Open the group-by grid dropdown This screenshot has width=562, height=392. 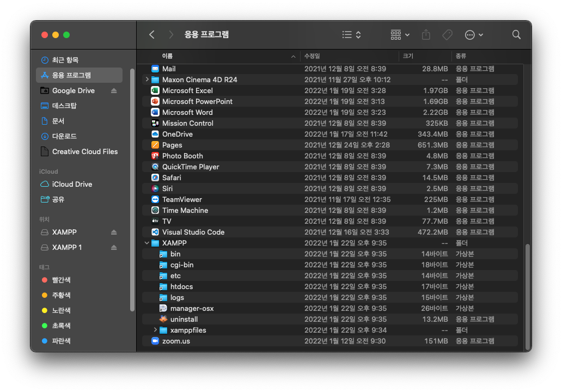[x=400, y=35]
